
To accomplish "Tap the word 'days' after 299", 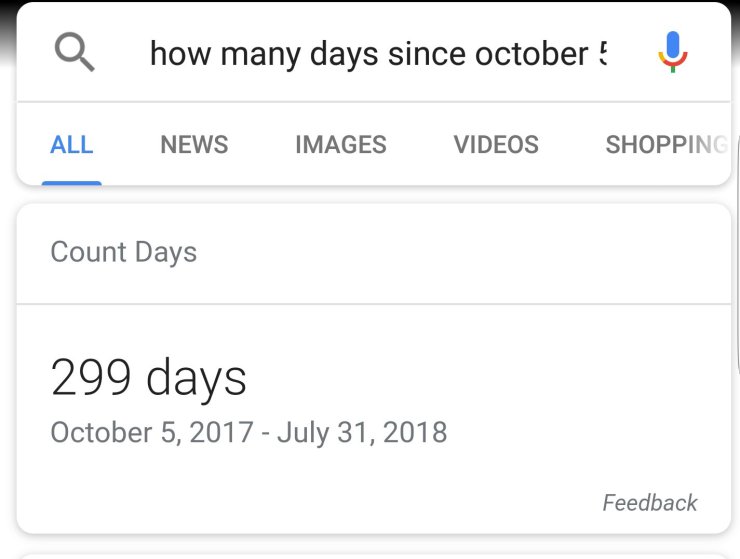I will [196, 378].
